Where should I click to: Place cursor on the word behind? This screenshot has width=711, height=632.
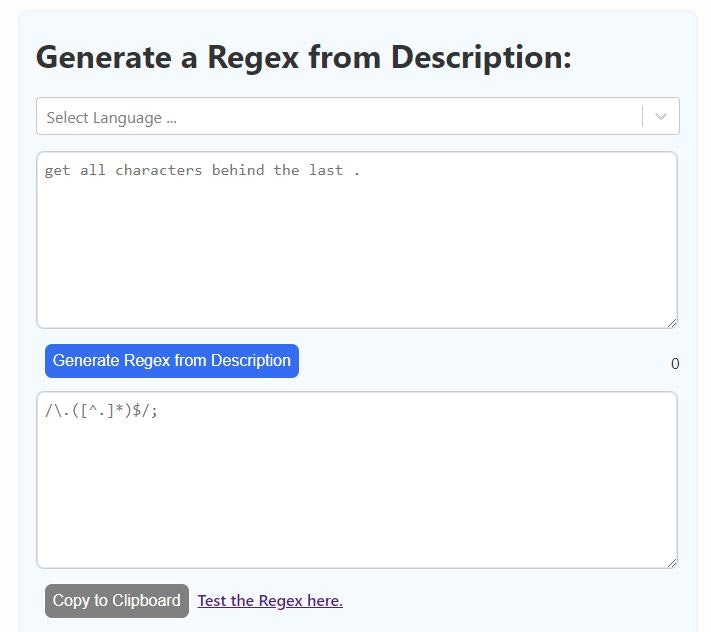pyautogui.click(x=237, y=170)
